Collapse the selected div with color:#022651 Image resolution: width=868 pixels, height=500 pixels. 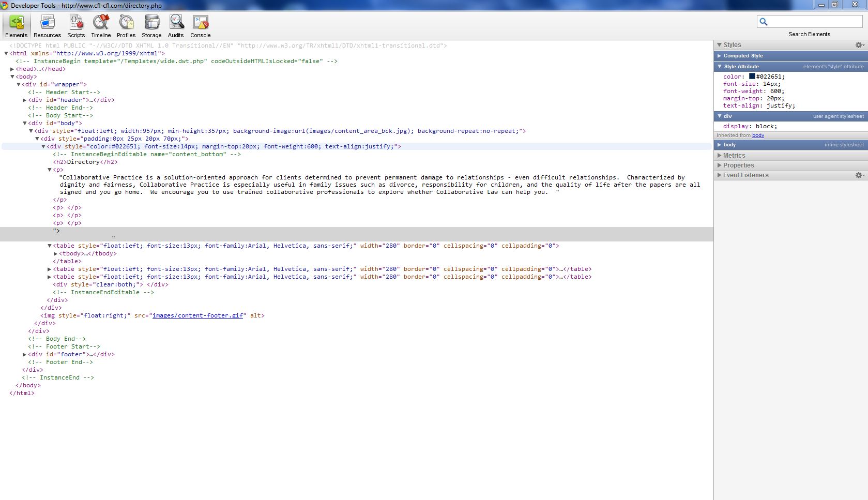pyautogui.click(x=43, y=146)
